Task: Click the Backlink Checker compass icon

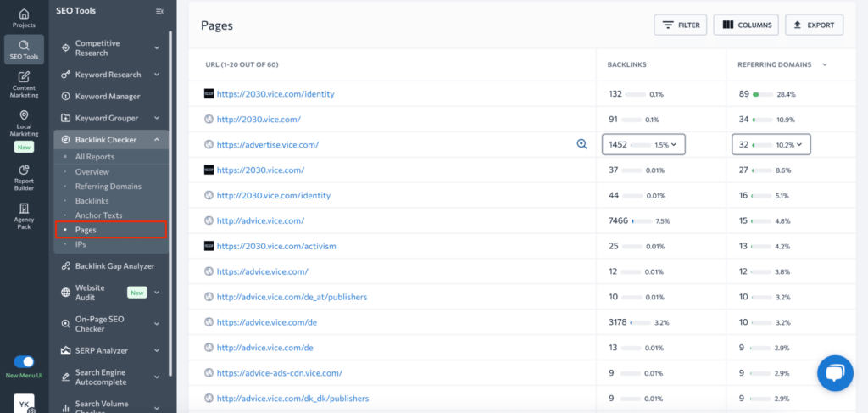Action: [x=65, y=140]
